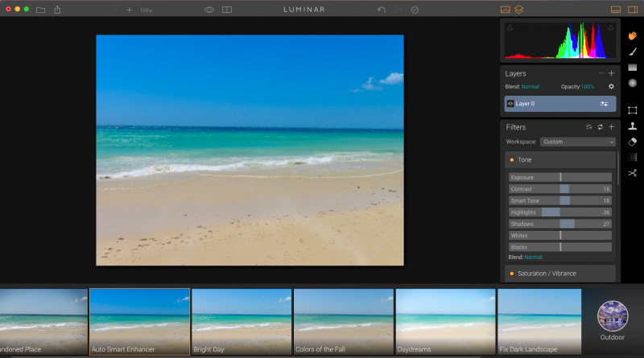Hide Layer 0 with eye icon
The height and width of the screenshot is (358, 644).
tap(510, 104)
